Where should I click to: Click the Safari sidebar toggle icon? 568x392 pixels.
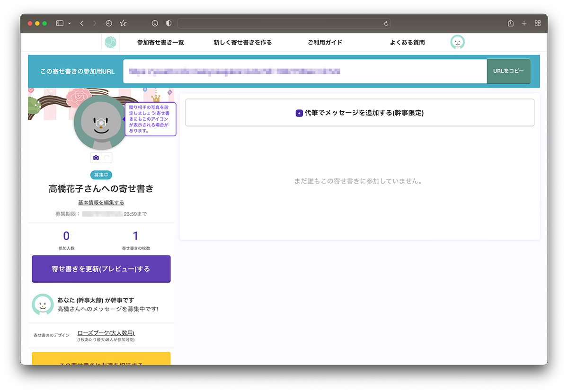tap(60, 23)
